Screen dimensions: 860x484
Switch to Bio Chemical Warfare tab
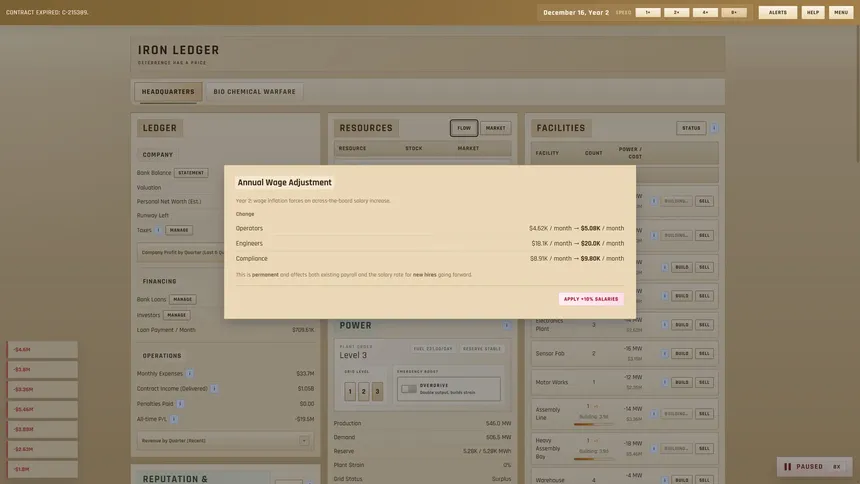pos(254,92)
